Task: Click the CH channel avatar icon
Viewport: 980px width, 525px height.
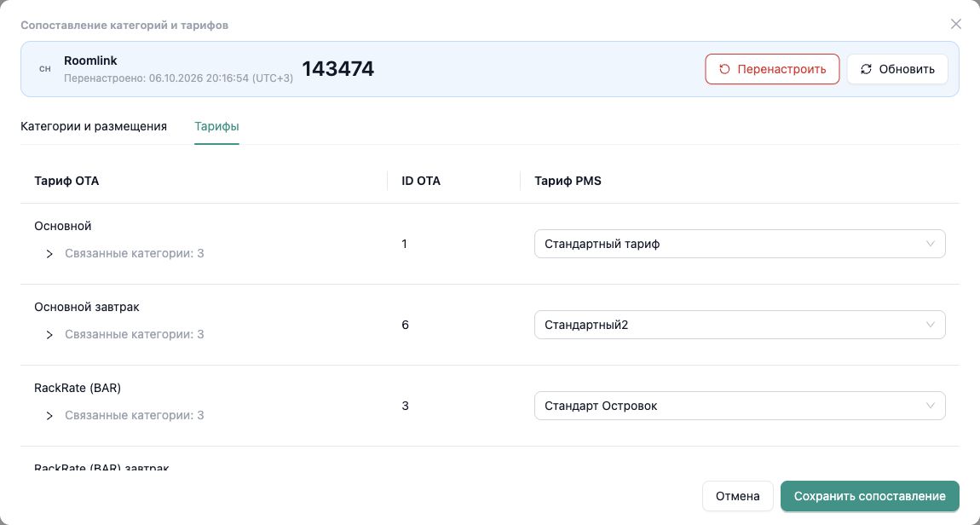Action: coord(45,69)
